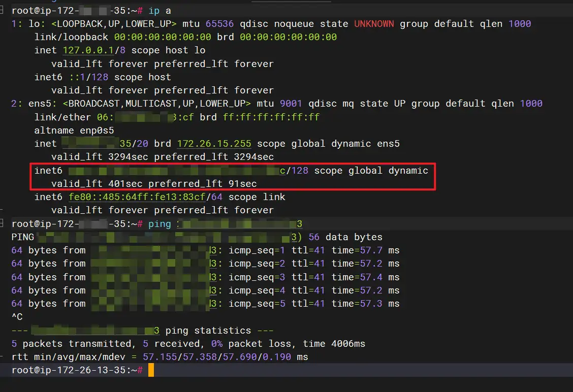Click the 'link/loopback' label
The width and height of the screenshot is (573, 392).
(71, 37)
